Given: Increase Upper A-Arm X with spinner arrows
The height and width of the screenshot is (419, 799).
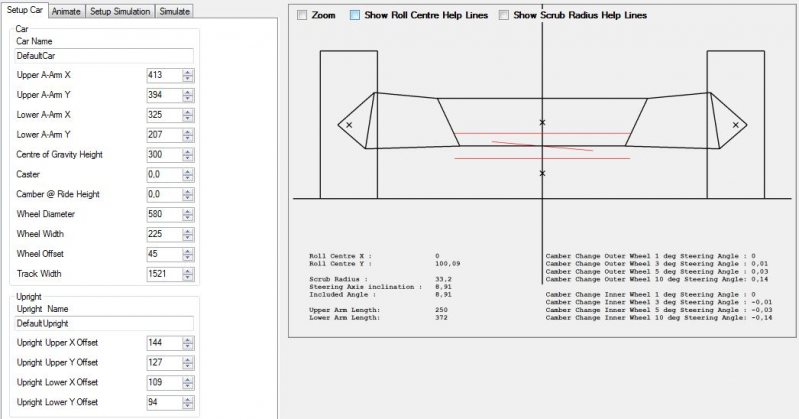Looking at the screenshot, I should click(x=187, y=72).
